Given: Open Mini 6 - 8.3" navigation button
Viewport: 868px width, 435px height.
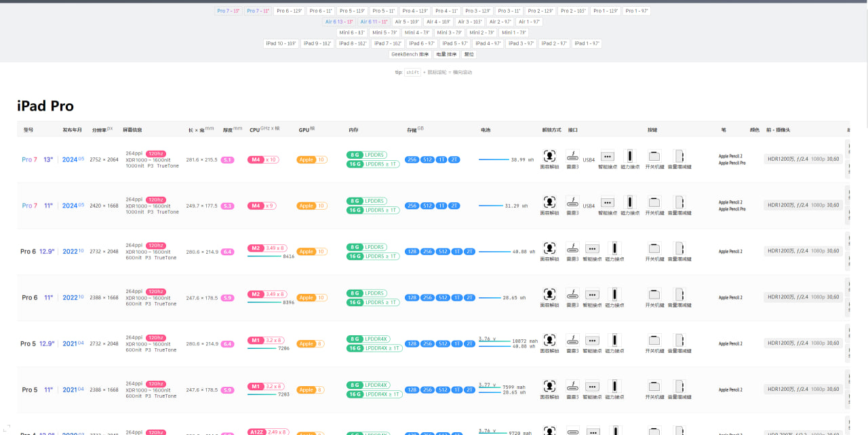Looking at the screenshot, I should click(x=353, y=33).
